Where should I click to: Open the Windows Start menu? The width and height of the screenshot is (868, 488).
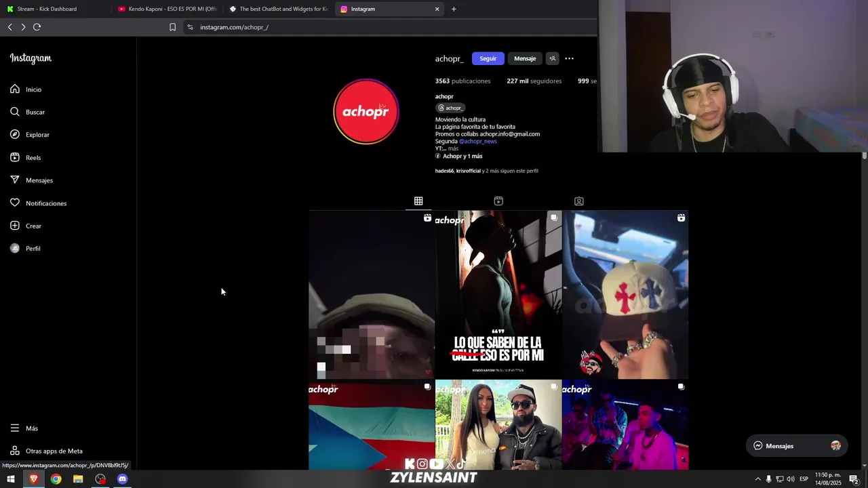[11, 479]
